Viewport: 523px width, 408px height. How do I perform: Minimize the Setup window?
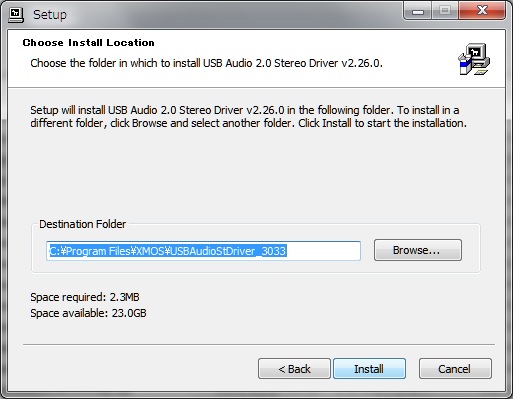[418, 12]
